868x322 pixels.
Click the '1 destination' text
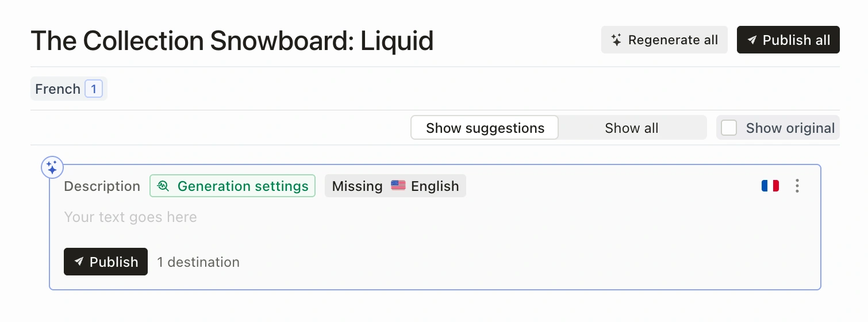[x=198, y=262]
